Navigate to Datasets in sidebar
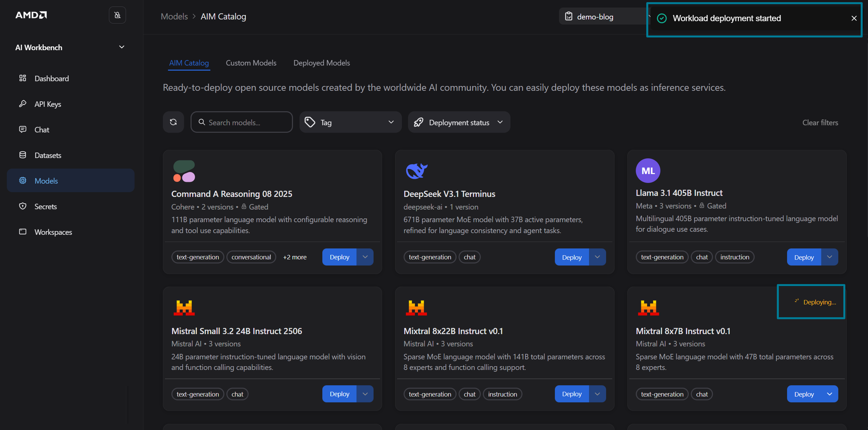This screenshot has width=868, height=430. [48, 155]
